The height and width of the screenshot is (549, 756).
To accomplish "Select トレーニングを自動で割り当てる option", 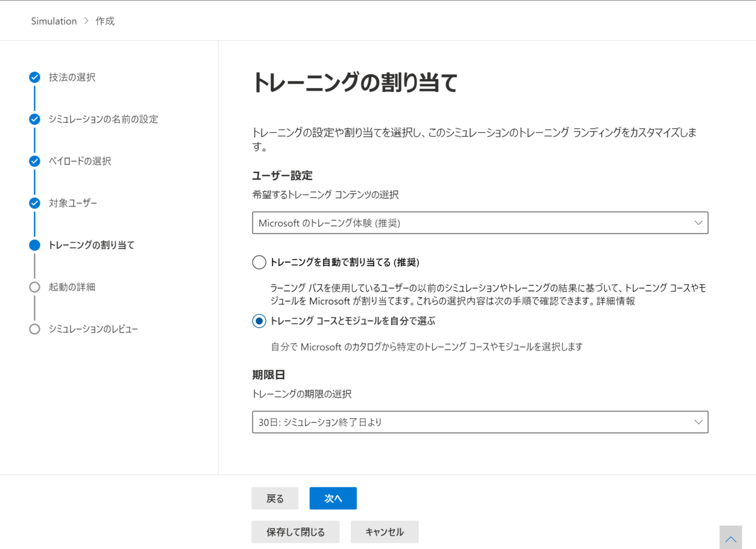I will pyautogui.click(x=259, y=262).
